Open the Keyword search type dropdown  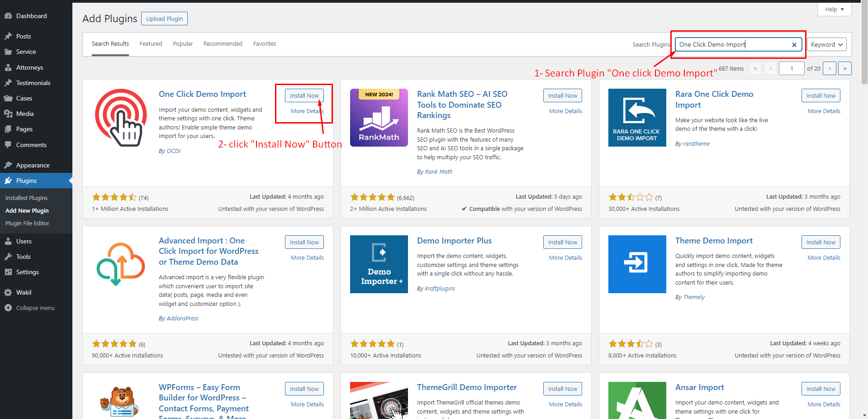[x=826, y=44]
